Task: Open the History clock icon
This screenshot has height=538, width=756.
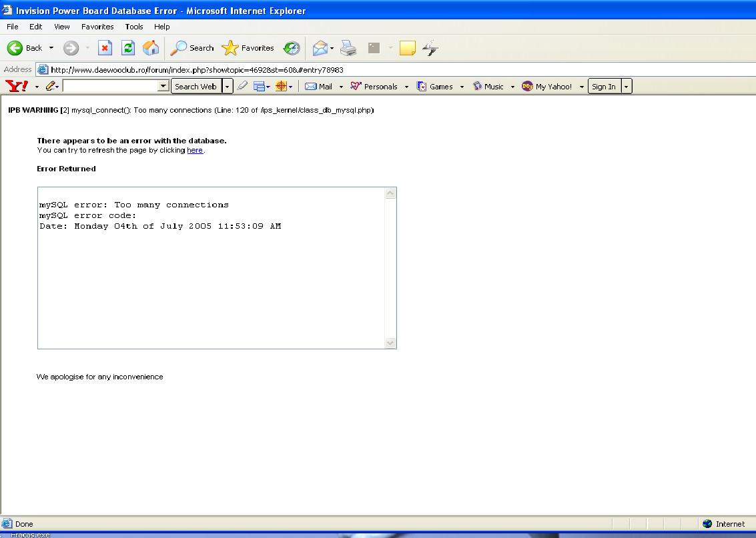Action: pos(291,48)
